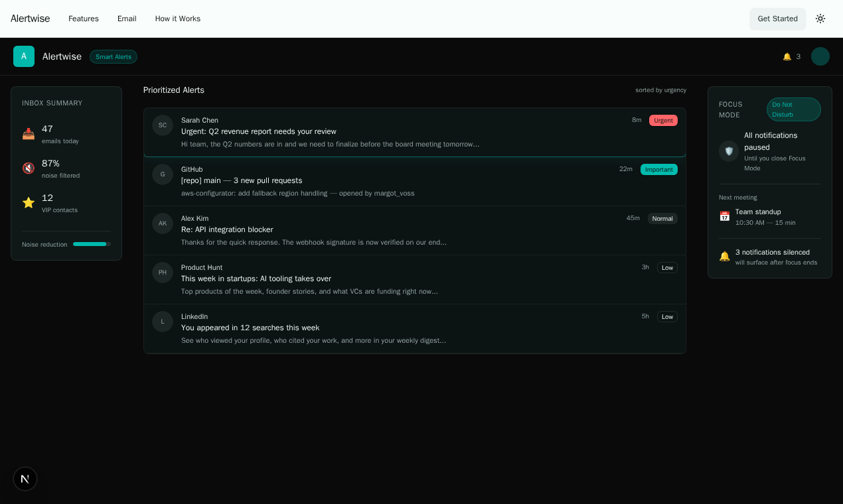
Task: Open 'This week in startups: AI tooling takes over'
Action: click(256, 279)
